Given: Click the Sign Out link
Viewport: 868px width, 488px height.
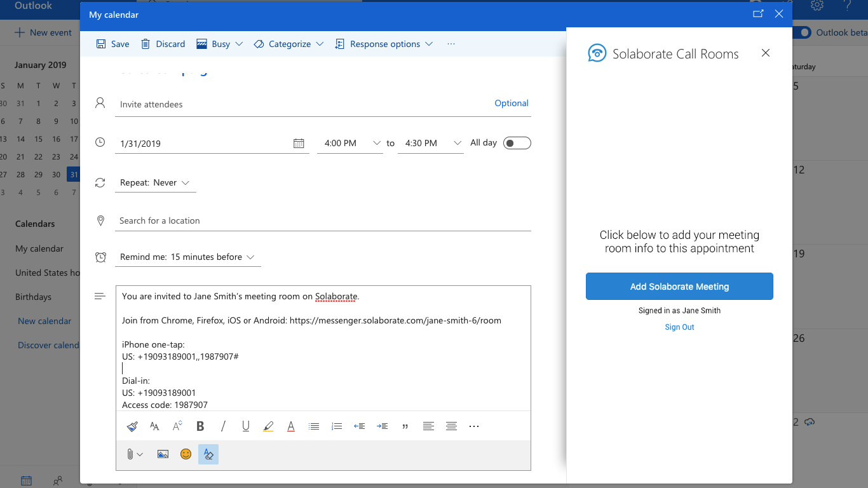Looking at the screenshot, I should point(679,327).
